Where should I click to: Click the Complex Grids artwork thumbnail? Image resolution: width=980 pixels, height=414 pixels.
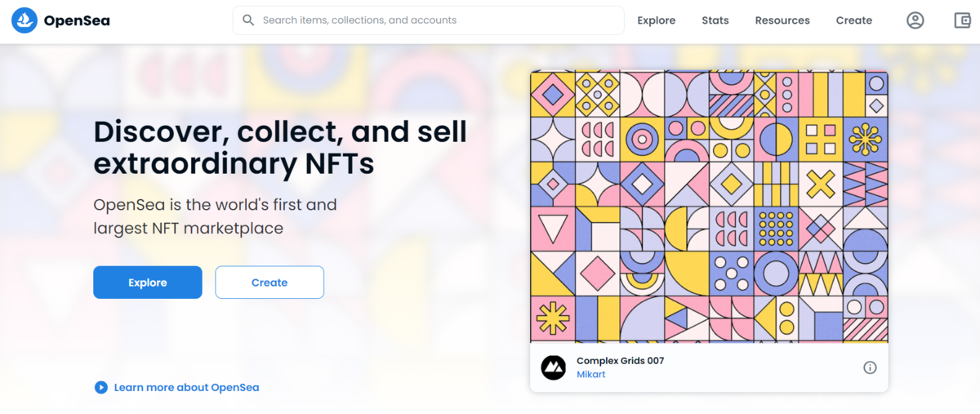pos(708,207)
